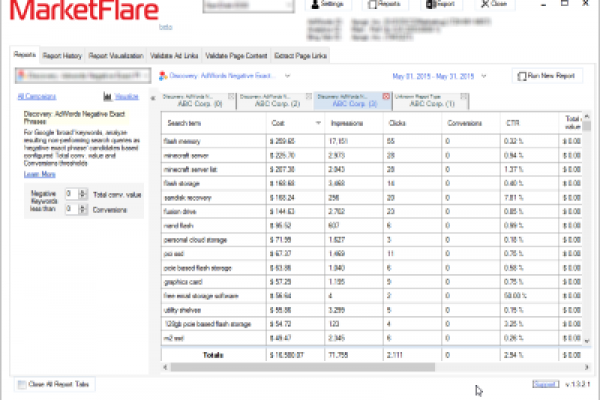Image resolution: width=600 pixels, height=400 pixels.
Task: Click the Conversions threshold input field
Action: [x=72, y=209]
